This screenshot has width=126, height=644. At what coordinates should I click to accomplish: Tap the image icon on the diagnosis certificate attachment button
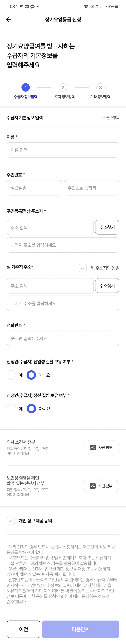(93, 486)
